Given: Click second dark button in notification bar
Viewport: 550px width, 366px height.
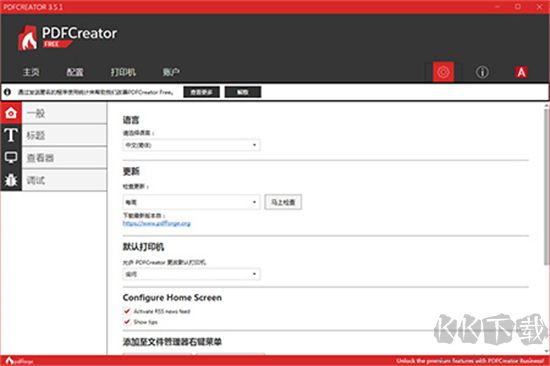Looking at the screenshot, I should coord(243,92).
